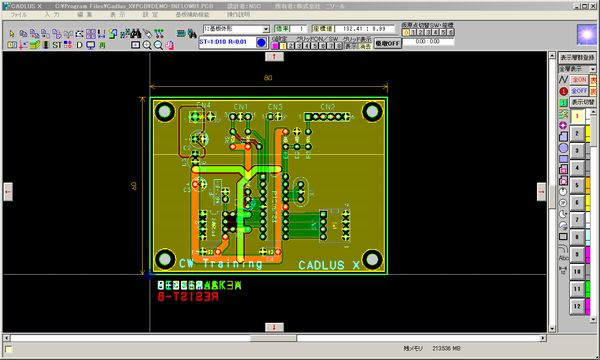The image size is (600, 360).
Task: Toggle layer 5 button in layer list
Action: tap(577, 185)
